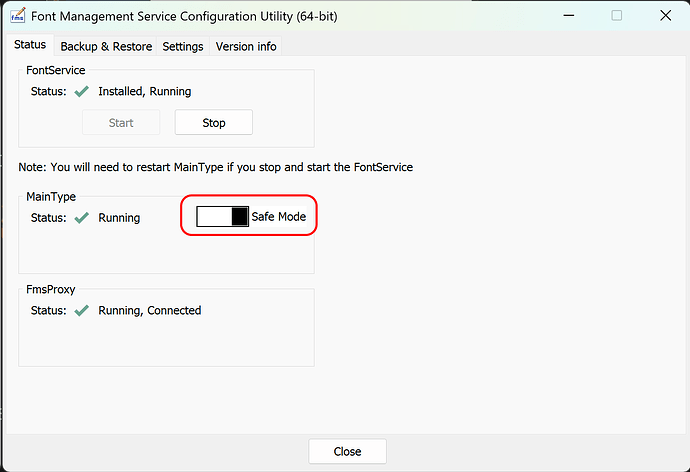
Task: Stop the FontService with the Stop button
Action: [x=214, y=122]
